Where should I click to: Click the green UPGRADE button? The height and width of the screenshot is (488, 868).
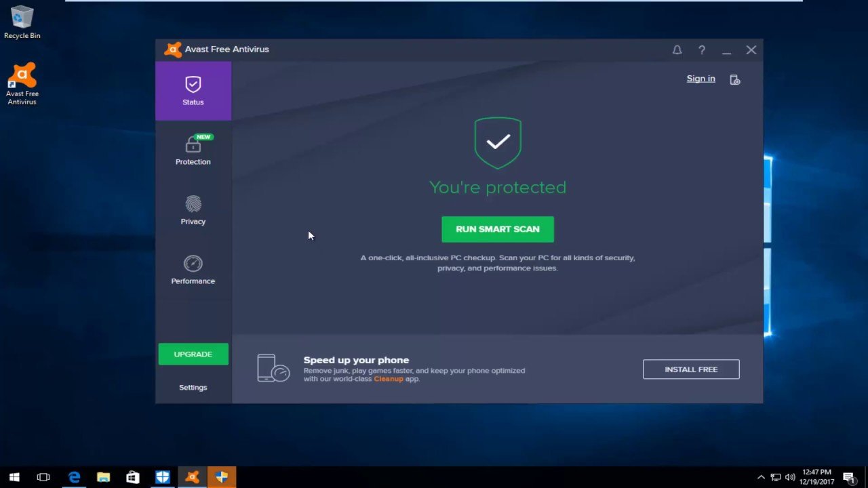coord(193,354)
